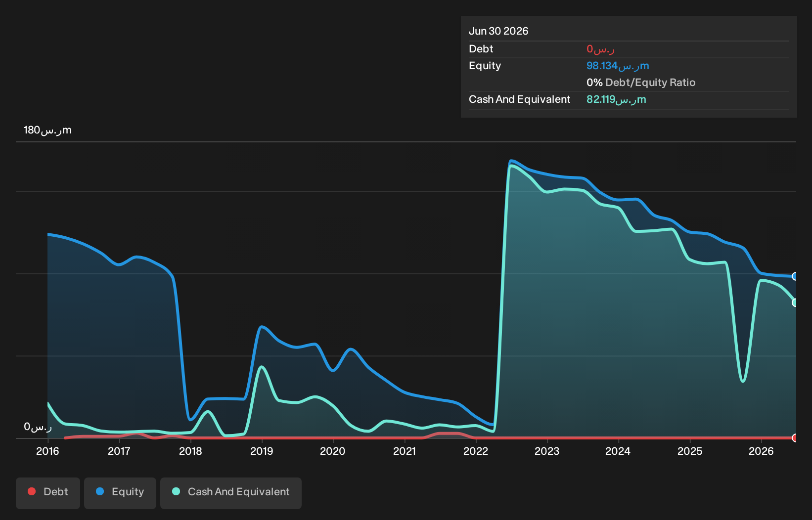The image size is (812, 520).
Task: Click the 82.119 Cash value in tooltip
Action: click(x=616, y=99)
